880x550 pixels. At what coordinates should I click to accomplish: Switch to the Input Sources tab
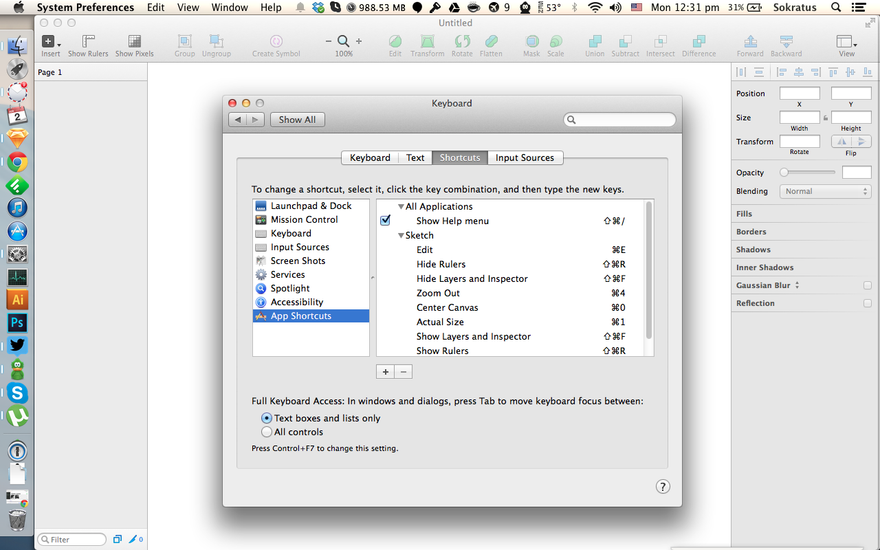point(525,158)
